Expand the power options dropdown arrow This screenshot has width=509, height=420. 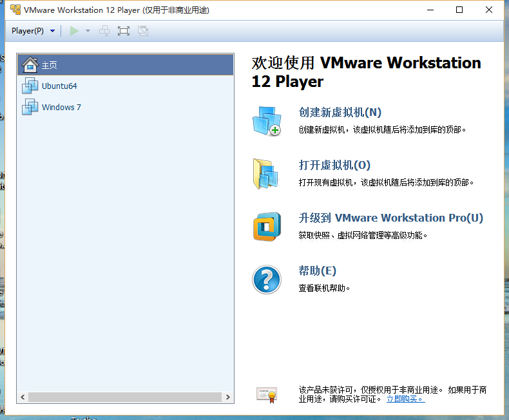pos(88,31)
